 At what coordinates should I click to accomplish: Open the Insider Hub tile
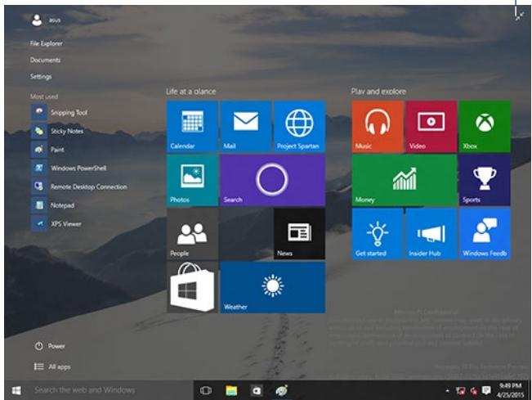point(431,234)
